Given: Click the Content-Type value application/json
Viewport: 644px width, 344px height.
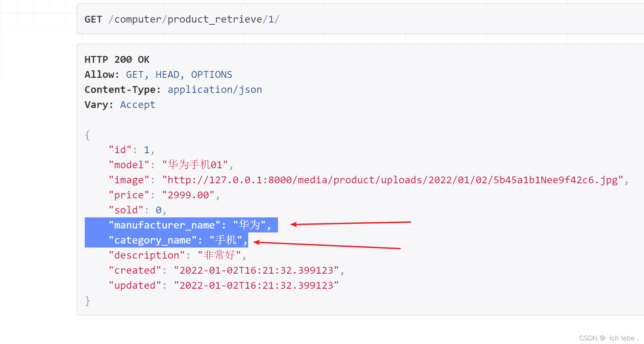Looking at the screenshot, I should 215,90.
